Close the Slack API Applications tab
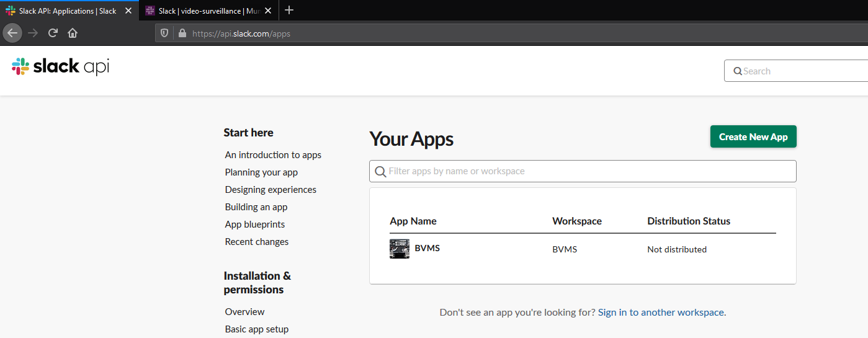868x338 pixels. [x=128, y=11]
